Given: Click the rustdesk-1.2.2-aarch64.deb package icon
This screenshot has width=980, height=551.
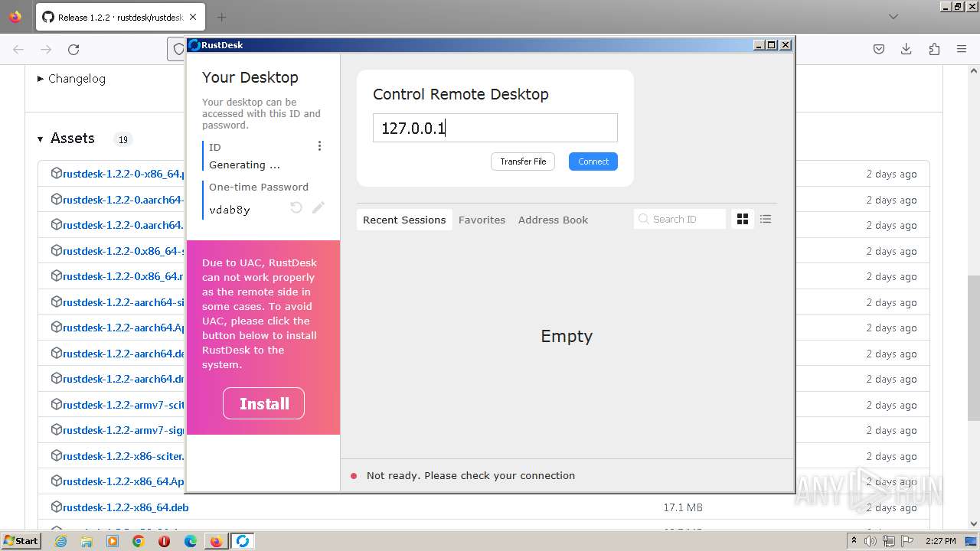Looking at the screenshot, I should (56, 353).
